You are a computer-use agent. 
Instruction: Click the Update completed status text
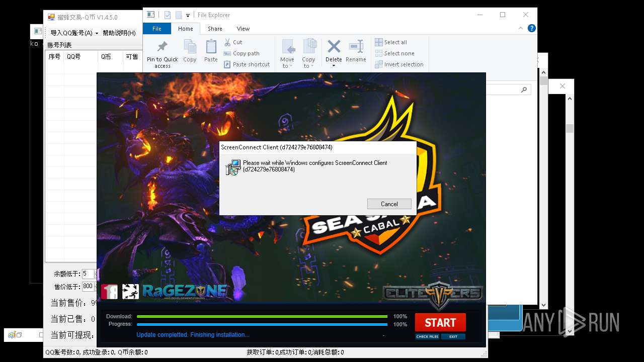coord(193,335)
